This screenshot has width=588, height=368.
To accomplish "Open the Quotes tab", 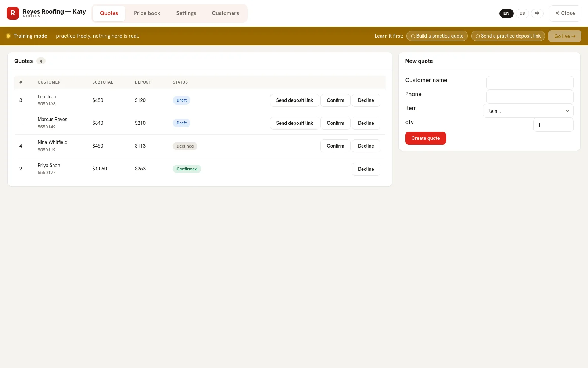I will click(x=109, y=13).
